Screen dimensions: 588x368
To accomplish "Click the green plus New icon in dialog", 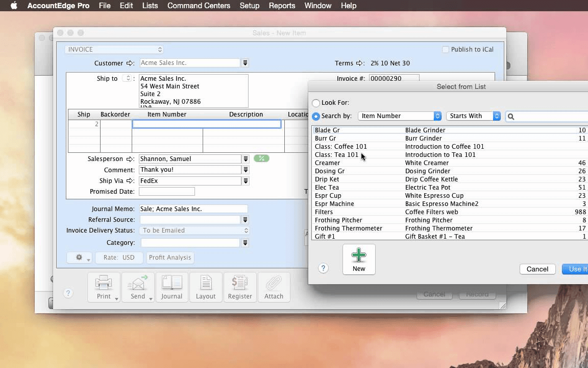I will [x=359, y=256].
